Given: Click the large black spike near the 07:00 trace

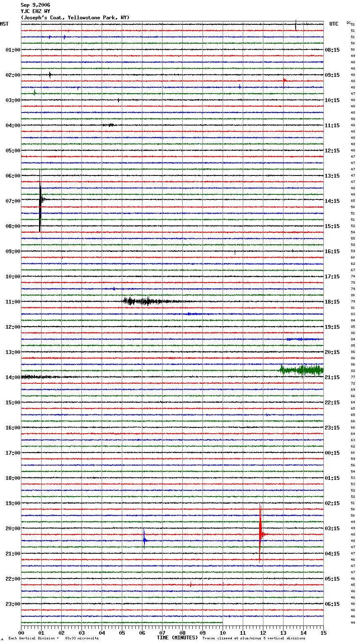Looking at the screenshot, I should 40,201.
